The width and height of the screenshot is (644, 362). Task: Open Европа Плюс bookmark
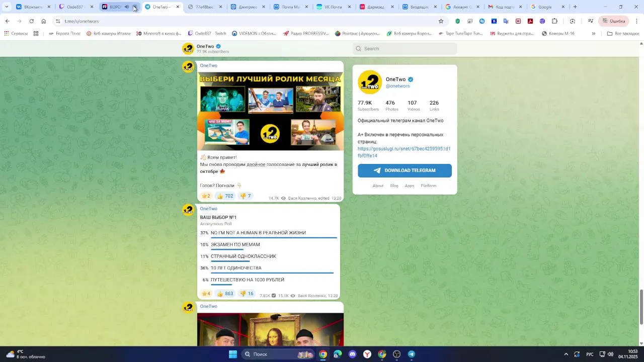click(x=64, y=34)
